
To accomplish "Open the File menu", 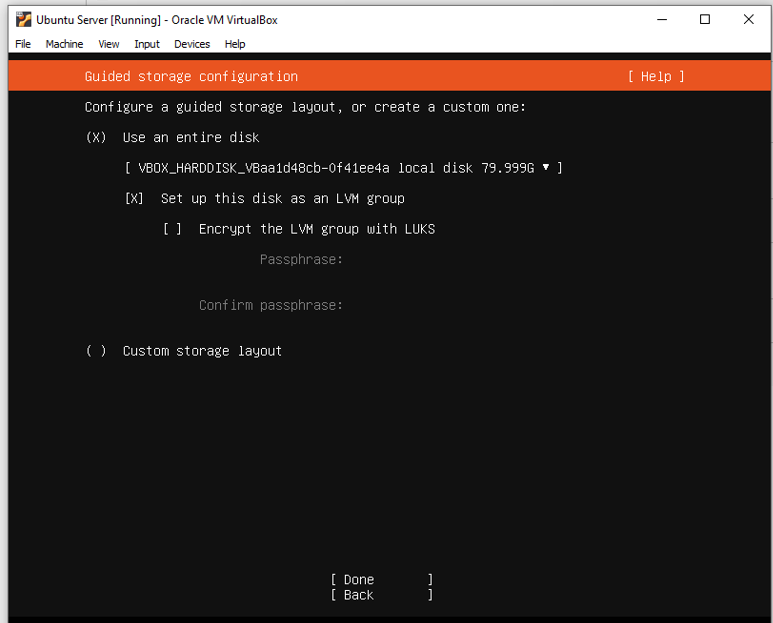I will pos(23,44).
